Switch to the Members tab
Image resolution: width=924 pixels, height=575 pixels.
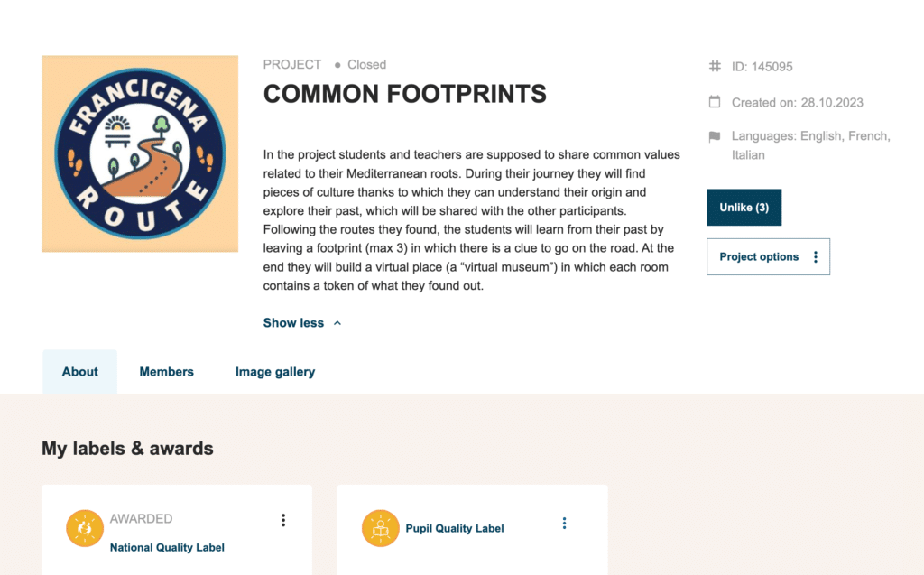click(166, 372)
